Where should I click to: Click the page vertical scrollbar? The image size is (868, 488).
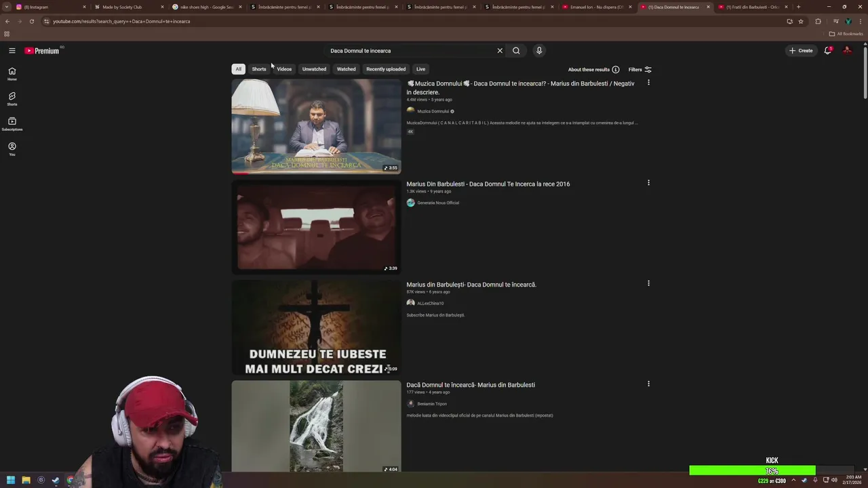865,75
